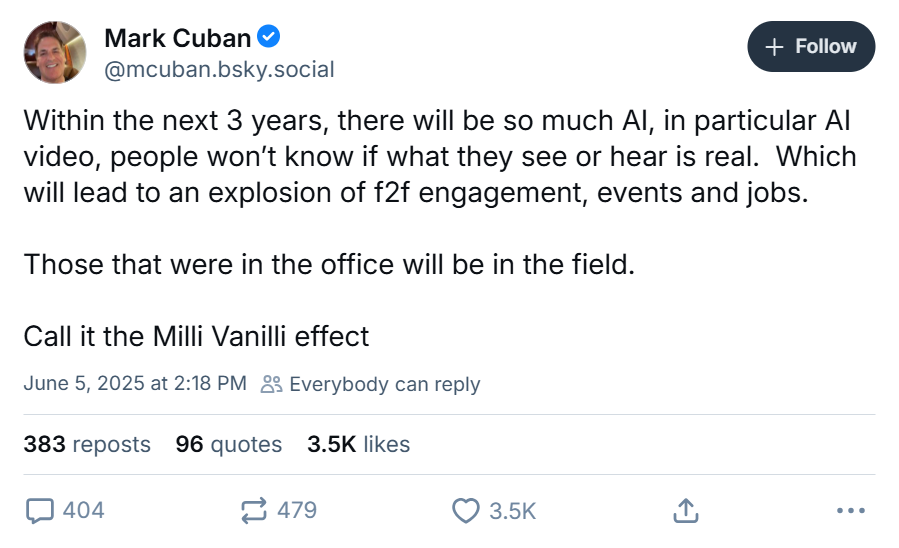Click the 3.5K count beside the heart
Viewport: 899px width, 548px height.
pos(513,511)
